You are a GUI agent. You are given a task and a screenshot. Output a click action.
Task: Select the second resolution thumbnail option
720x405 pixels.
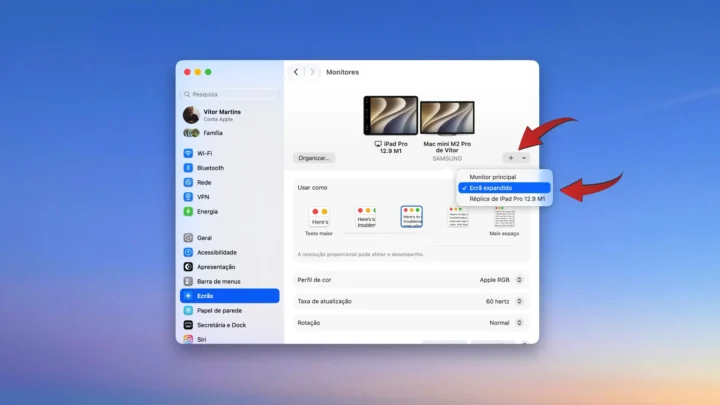tap(366, 217)
